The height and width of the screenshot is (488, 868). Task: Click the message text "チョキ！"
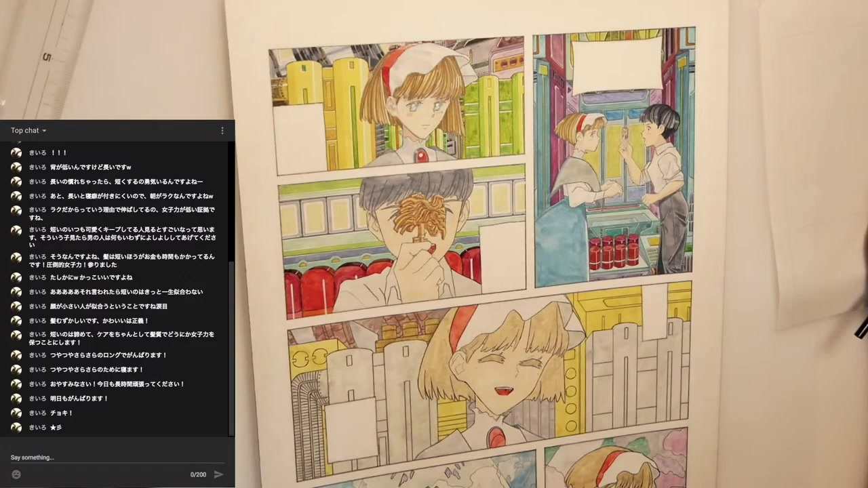62,413
